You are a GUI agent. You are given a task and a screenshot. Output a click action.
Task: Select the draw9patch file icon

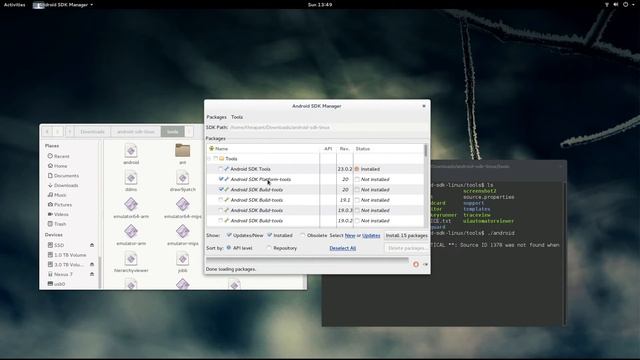182,178
